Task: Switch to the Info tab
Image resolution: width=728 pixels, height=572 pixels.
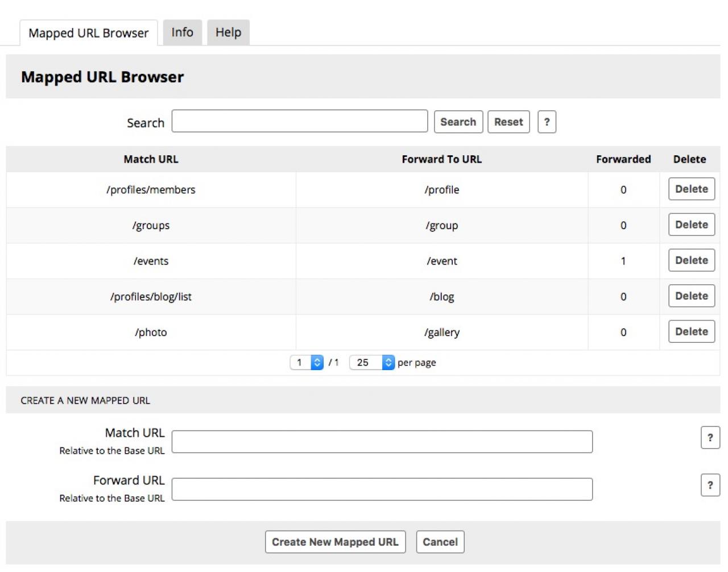Action: point(182,32)
